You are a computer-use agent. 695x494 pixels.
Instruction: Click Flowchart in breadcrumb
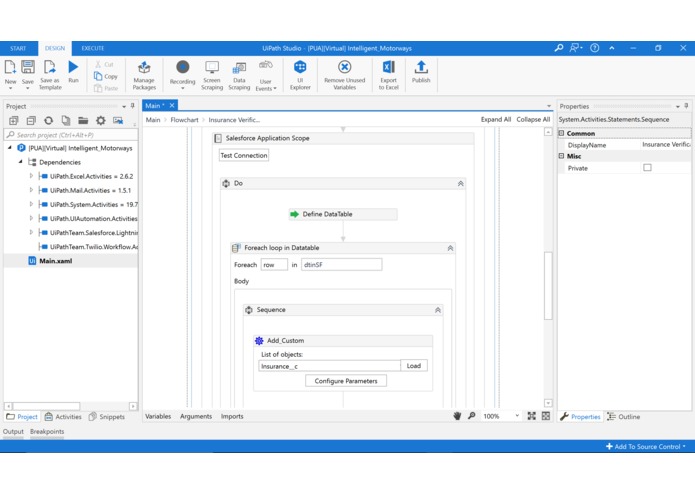click(184, 120)
